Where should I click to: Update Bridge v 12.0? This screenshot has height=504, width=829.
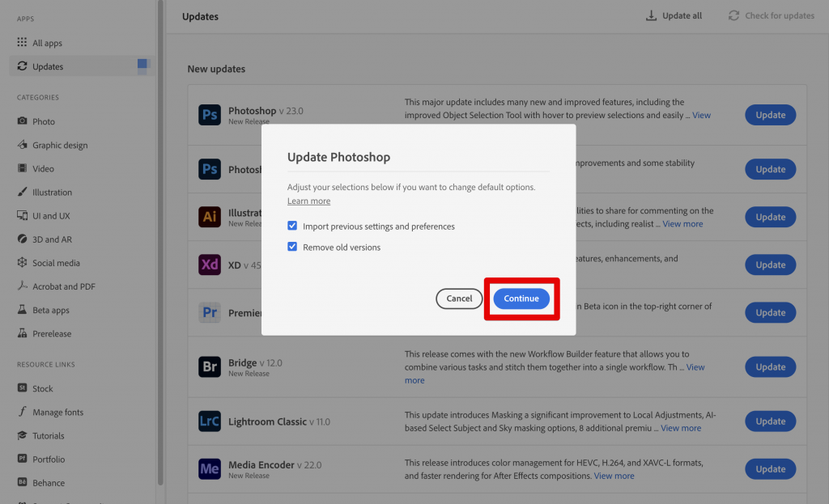771,366
